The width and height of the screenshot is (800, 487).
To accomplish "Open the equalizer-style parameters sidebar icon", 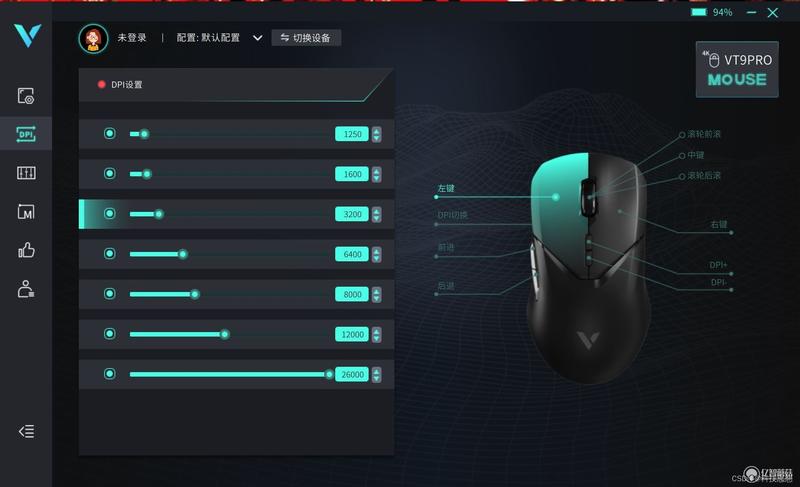I will tap(26, 173).
